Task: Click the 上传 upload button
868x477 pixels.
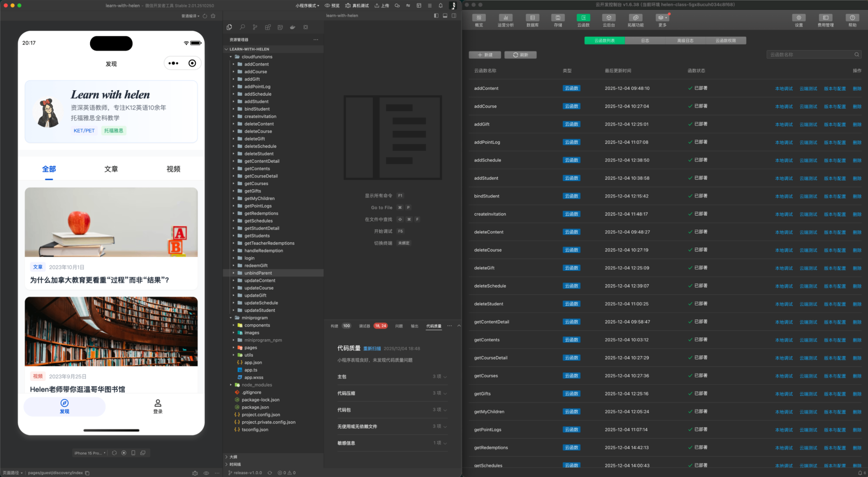Action: [x=382, y=5]
